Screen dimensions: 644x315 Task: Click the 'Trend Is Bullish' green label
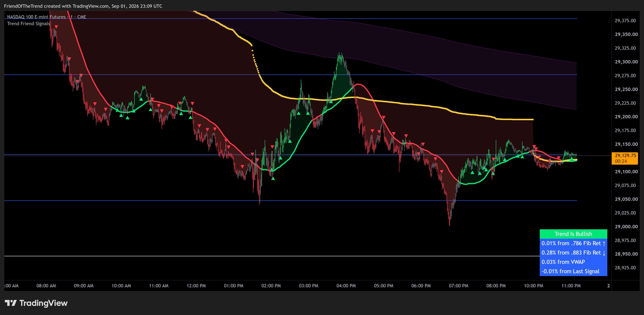point(573,234)
